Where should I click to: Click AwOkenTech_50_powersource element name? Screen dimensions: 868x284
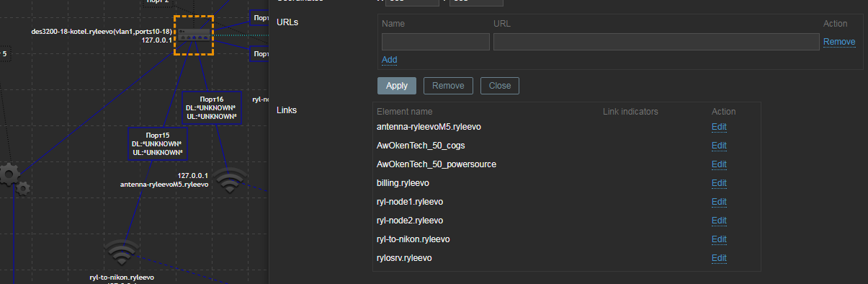click(437, 164)
